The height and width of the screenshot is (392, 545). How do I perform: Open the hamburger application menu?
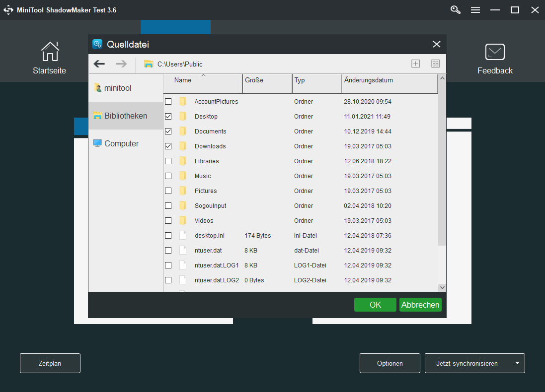475,9
